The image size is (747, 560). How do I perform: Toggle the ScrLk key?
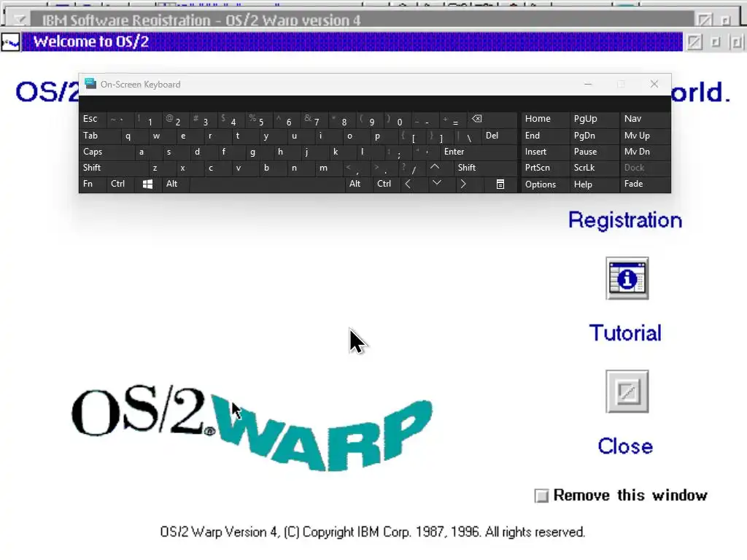point(593,168)
